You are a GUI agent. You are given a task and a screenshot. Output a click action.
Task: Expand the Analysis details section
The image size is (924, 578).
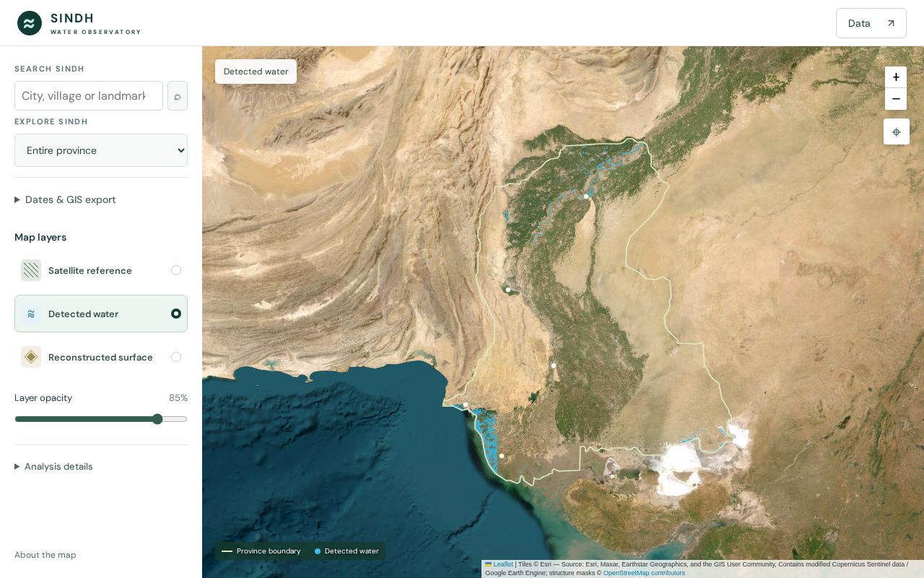click(54, 467)
